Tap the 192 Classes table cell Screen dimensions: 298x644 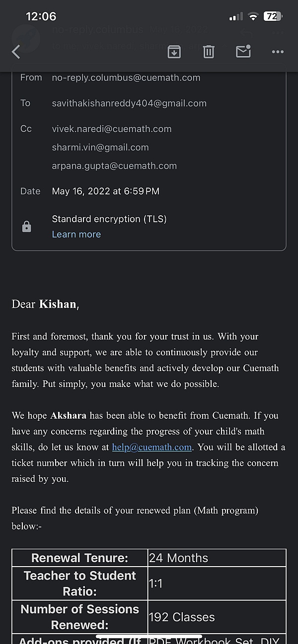pos(217,617)
